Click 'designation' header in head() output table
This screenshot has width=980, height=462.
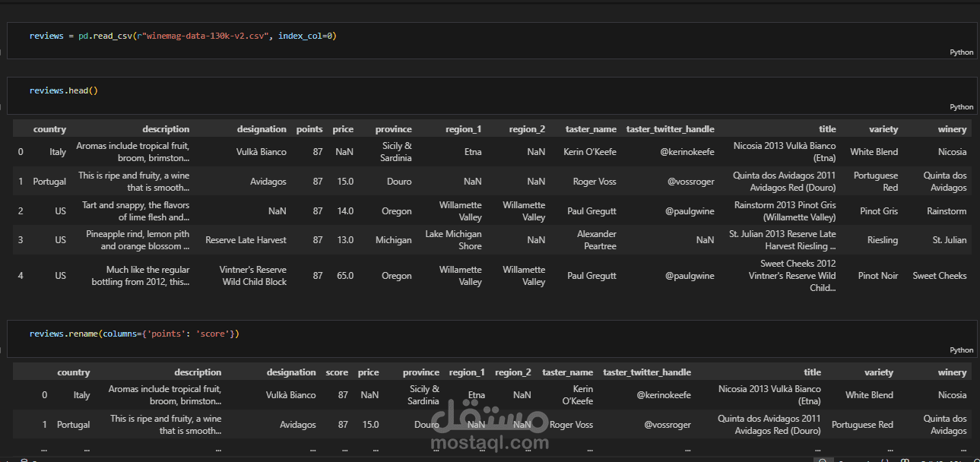click(x=262, y=129)
